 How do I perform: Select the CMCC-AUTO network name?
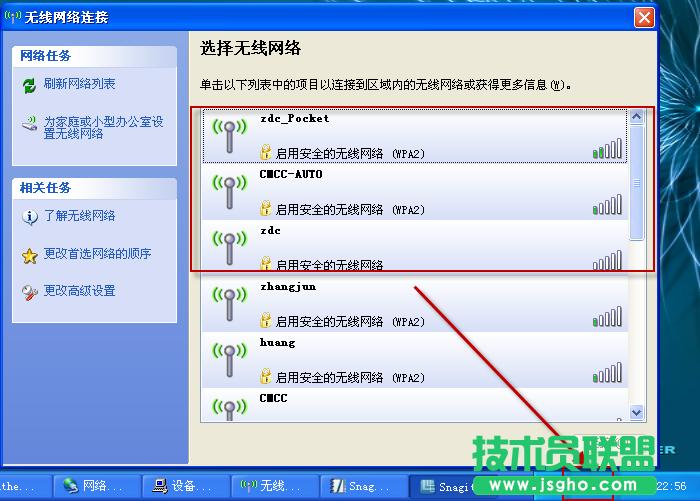pyautogui.click(x=291, y=174)
